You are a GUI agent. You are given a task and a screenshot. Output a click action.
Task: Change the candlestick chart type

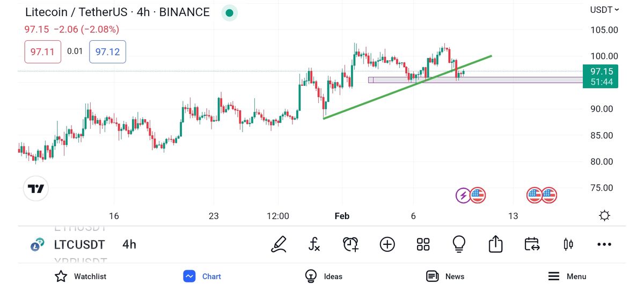tap(568, 244)
